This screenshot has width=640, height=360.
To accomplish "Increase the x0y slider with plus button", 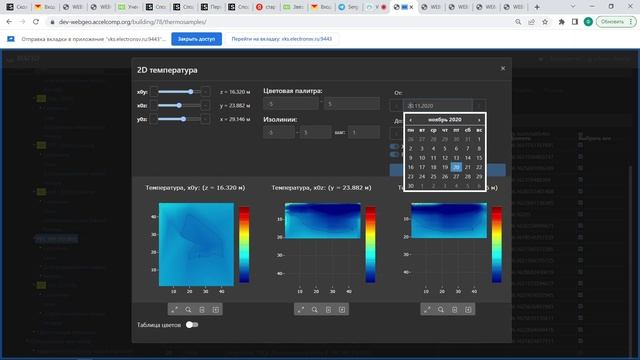I will 205,92.
